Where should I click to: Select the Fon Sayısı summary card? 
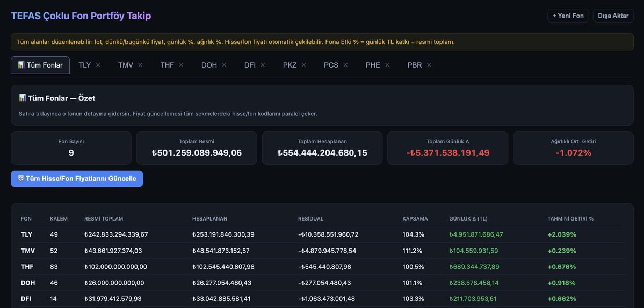71,148
